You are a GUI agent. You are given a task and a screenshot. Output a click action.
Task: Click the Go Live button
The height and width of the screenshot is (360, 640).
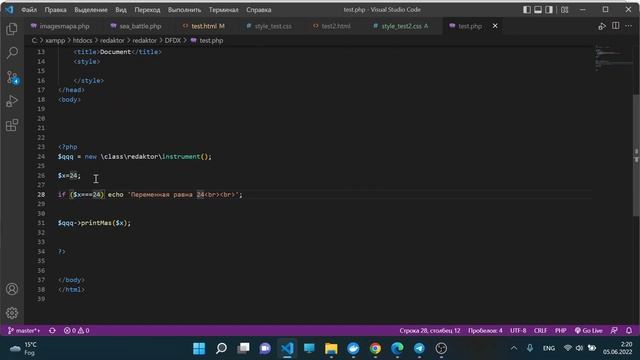point(588,331)
